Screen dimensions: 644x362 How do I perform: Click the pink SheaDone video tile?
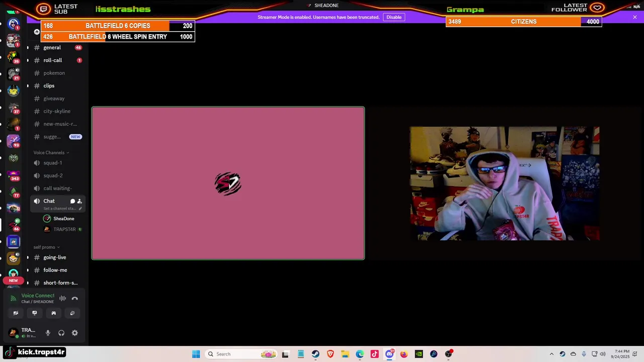(x=228, y=183)
